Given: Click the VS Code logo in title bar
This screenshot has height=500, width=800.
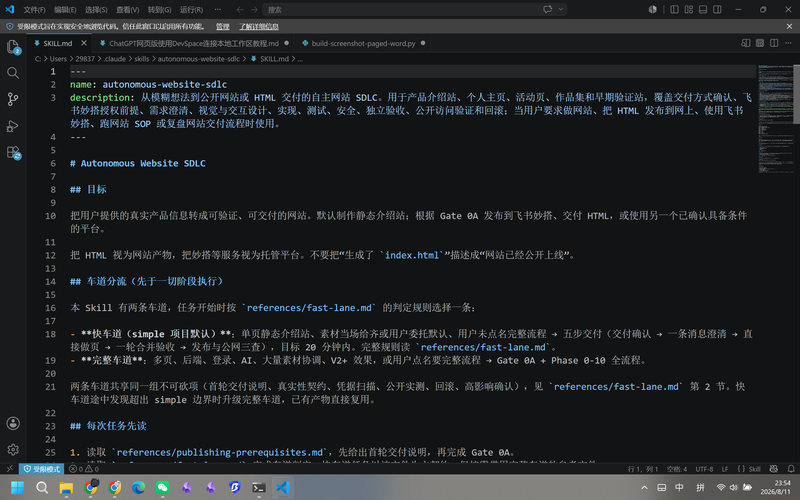Looking at the screenshot, I should (10, 9).
